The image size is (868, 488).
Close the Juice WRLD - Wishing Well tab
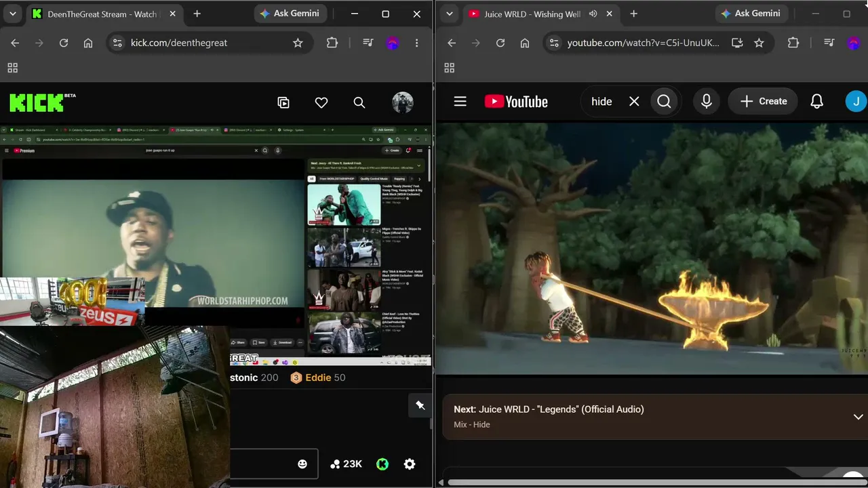point(609,14)
